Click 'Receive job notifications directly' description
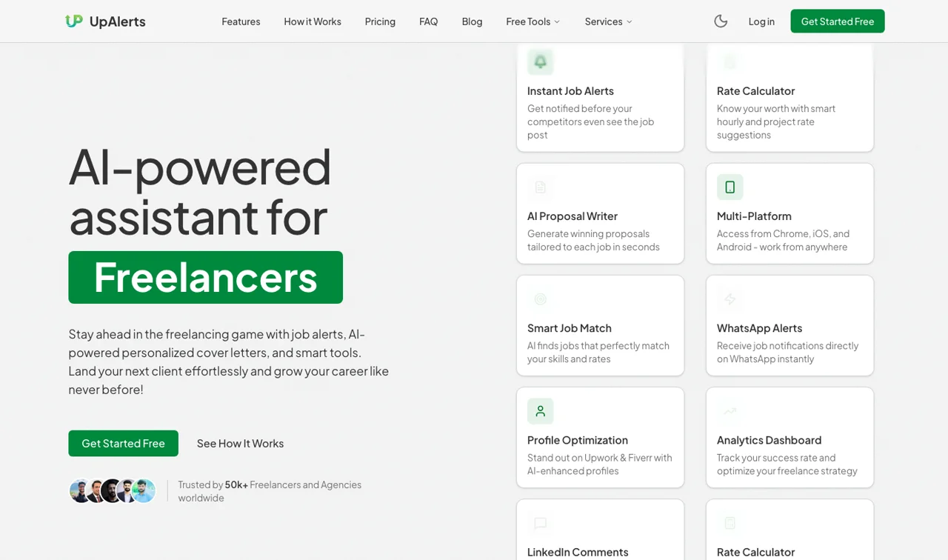Viewport: 948px width, 560px height. coord(787,353)
